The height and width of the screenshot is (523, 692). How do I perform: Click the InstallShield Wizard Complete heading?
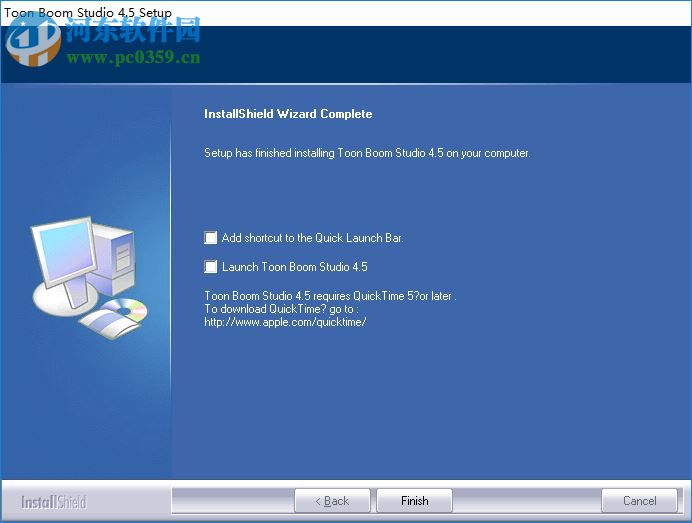(x=288, y=114)
